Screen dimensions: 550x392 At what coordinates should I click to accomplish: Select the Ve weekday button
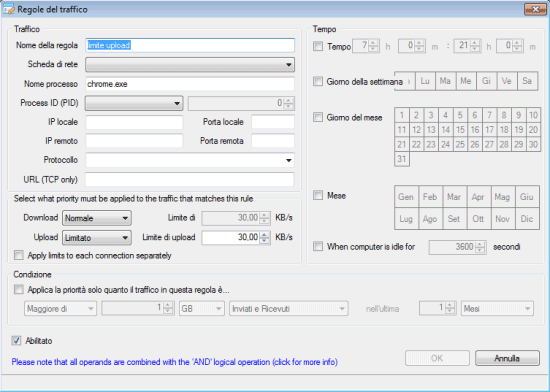click(507, 81)
